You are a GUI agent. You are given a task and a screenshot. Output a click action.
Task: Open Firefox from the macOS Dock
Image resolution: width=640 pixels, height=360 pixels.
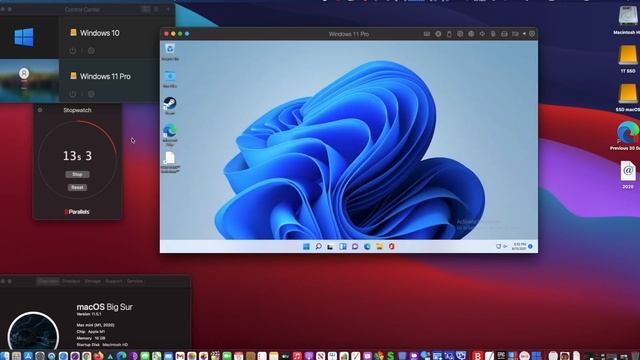pyautogui.click(x=98, y=356)
